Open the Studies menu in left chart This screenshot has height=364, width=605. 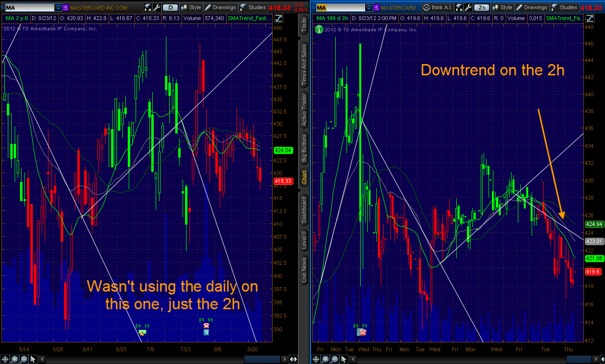[x=253, y=8]
